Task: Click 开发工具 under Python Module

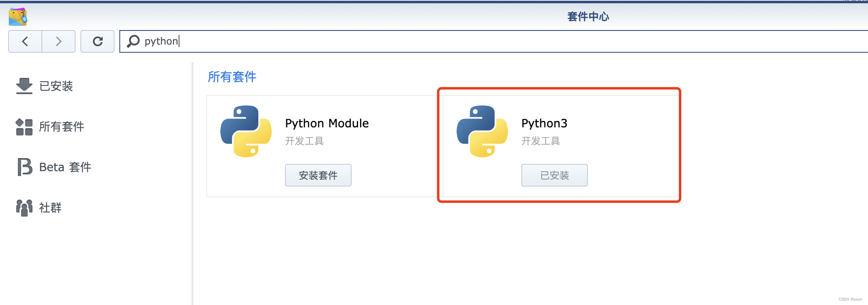Action: pyautogui.click(x=304, y=141)
